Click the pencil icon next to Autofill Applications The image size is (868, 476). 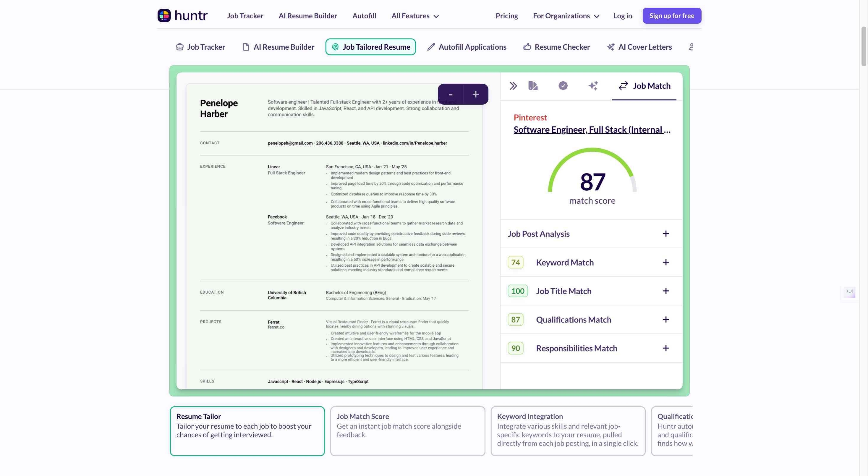pyautogui.click(x=431, y=47)
